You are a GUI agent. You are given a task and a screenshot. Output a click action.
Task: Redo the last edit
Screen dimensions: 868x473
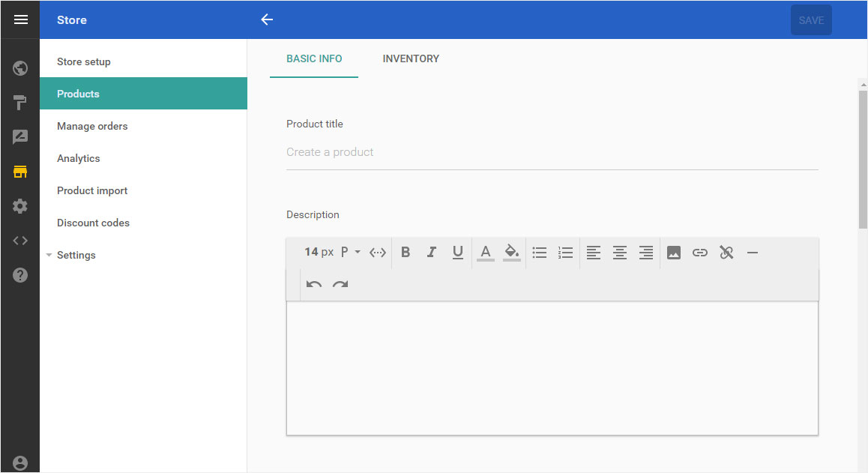[x=340, y=284]
